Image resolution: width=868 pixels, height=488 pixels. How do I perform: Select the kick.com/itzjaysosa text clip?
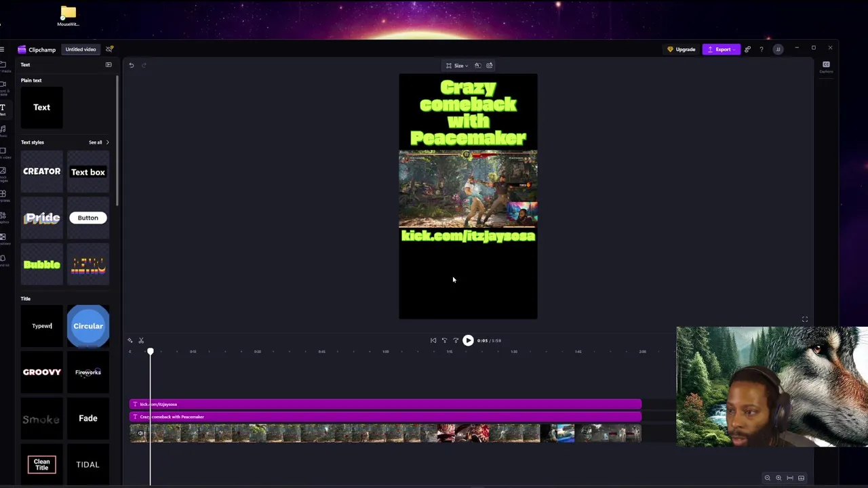point(385,404)
